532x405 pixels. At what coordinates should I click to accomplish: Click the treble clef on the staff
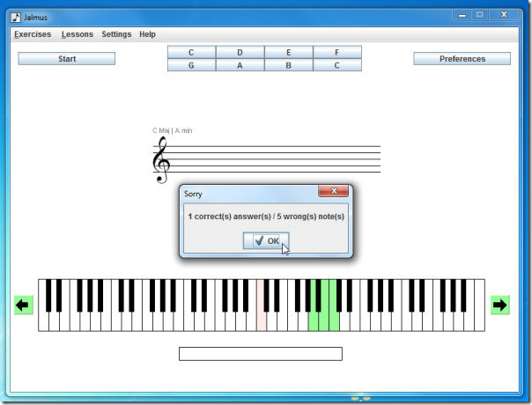click(x=161, y=160)
